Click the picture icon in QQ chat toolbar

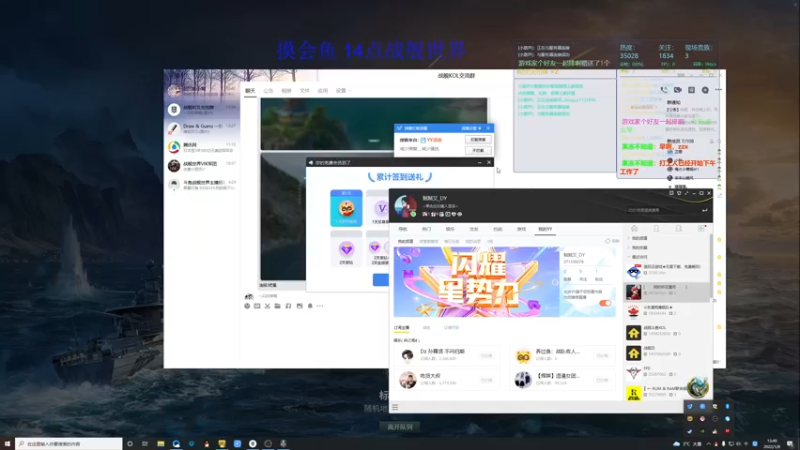pyautogui.click(x=299, y=306)
